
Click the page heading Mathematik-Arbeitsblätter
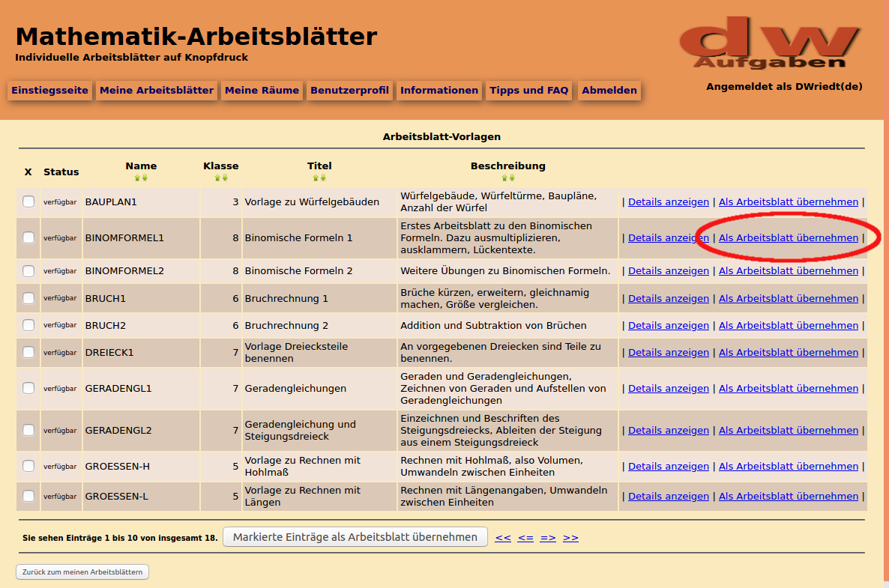[196, 37]
